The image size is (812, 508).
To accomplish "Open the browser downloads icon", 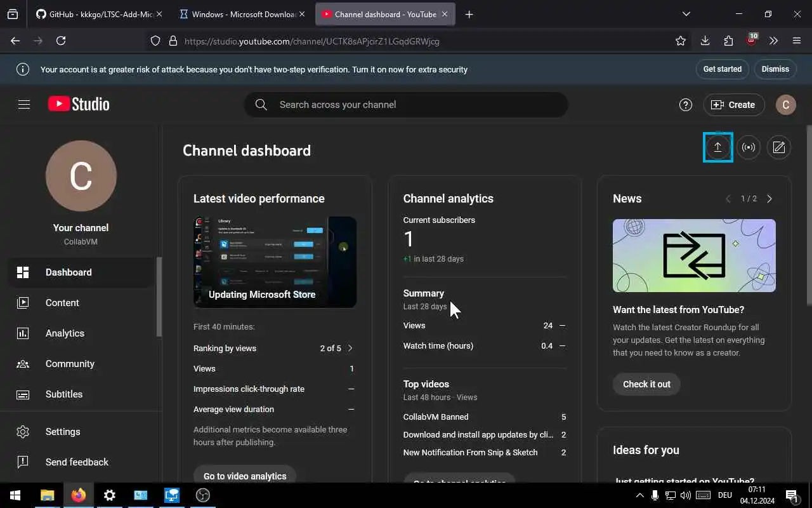I will coord(705,41).
